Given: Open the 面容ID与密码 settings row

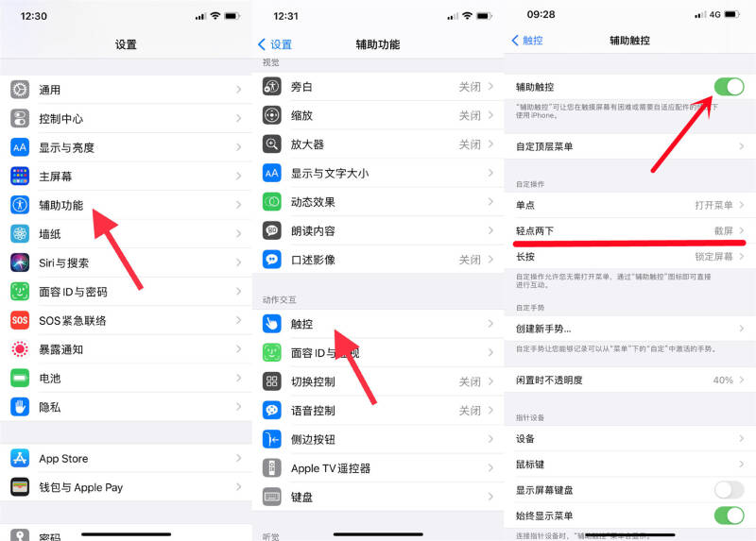Looking at the screenshot, I should pyautogui.click(x=126, y=292).
